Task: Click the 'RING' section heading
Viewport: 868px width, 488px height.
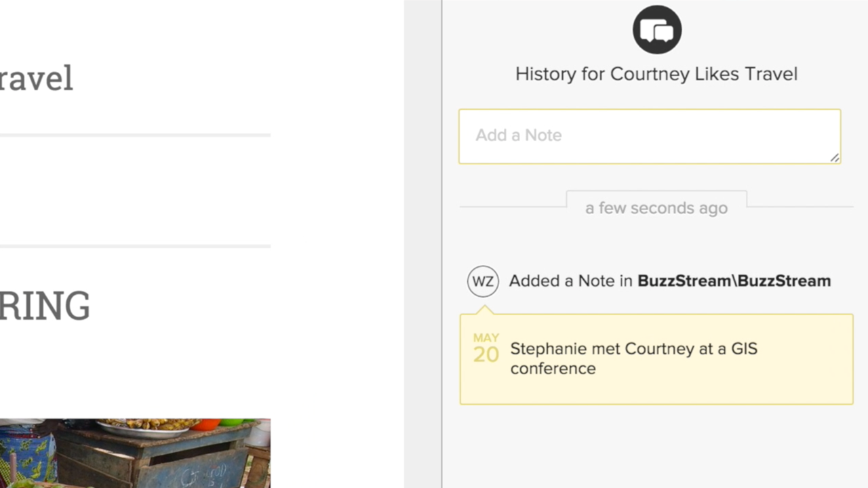Action: (45, 306)
